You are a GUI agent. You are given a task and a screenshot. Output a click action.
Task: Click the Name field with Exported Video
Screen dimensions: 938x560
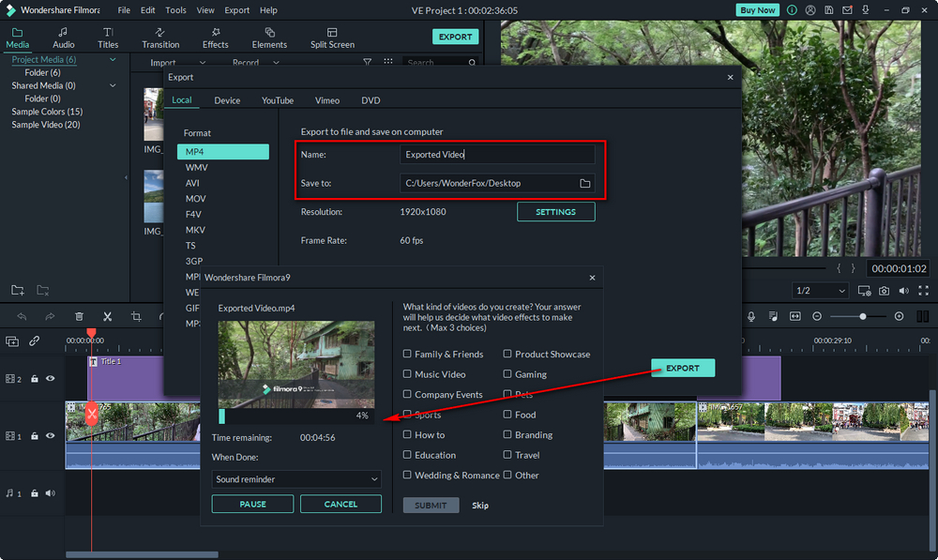click(497, 155)
